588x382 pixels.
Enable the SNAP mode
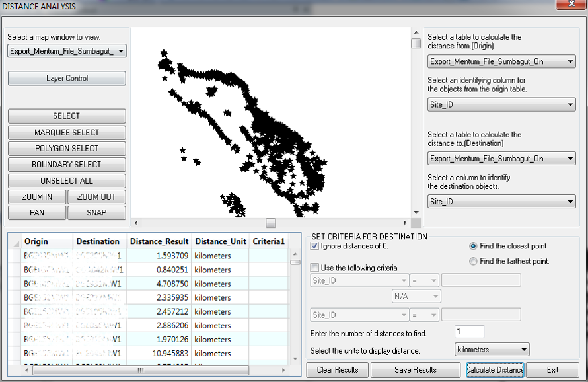(x=96, y=212)
